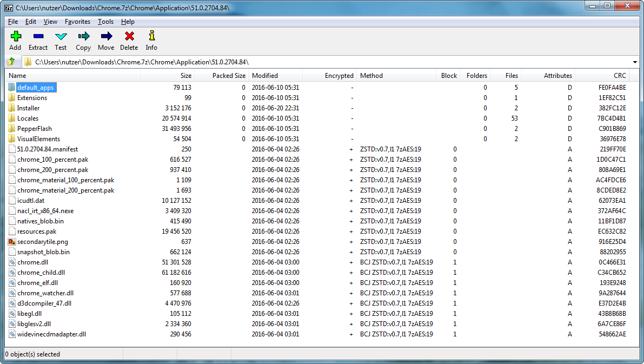The height and width of the screenshot is (364, 644).
Task: Sort by the Method column header
Action: [x=396, y=76]
